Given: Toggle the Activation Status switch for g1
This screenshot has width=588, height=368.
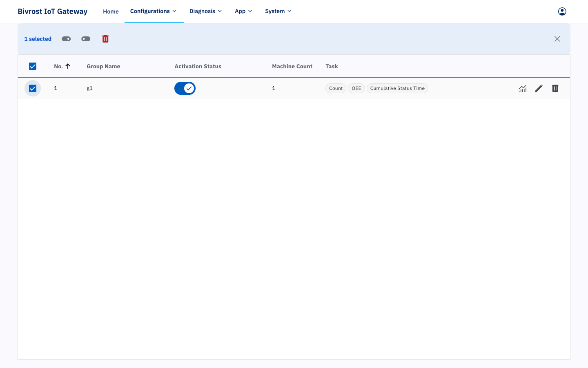Looking at the screenshot, I should coord(185,88).
